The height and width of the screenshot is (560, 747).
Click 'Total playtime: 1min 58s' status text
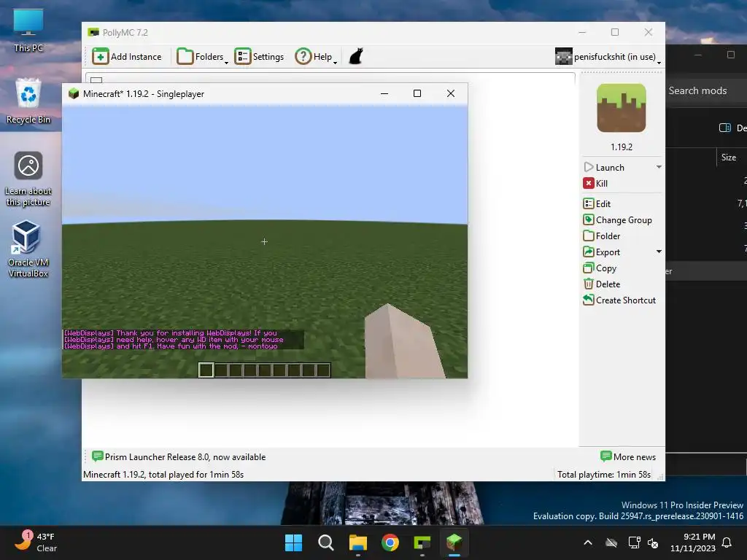(x=603, y=474)
